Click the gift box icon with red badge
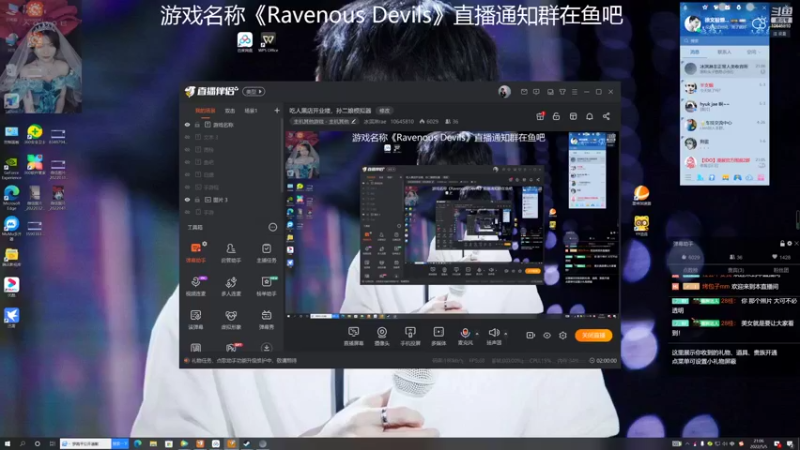This screenshot has width=800, height=450. point(540,116)
